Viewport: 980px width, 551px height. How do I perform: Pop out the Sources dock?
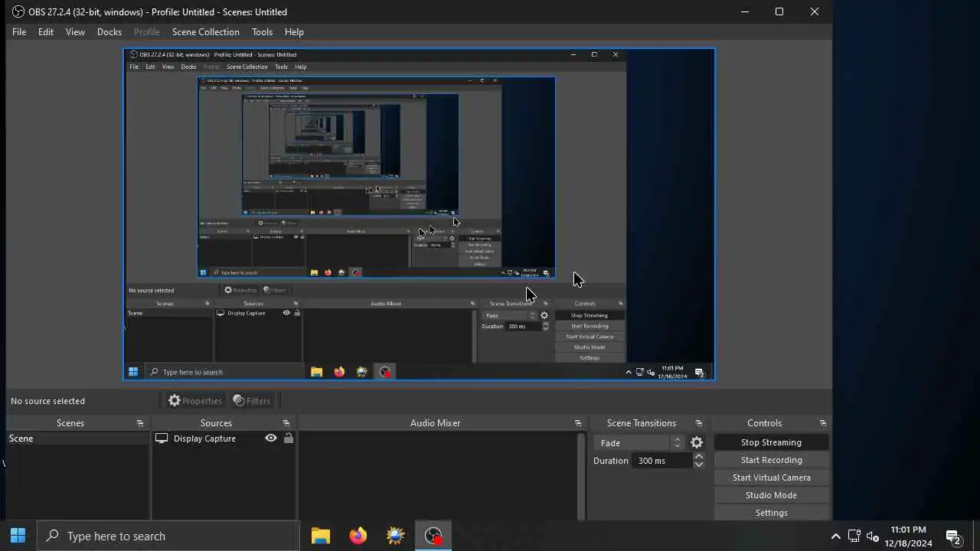[286, 423]
